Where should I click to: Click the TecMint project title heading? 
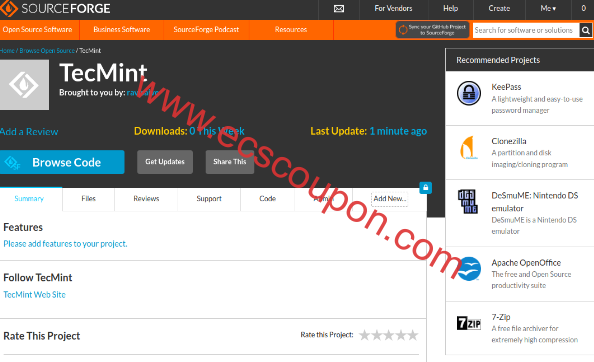pyautogui.click(x=103, y=73)
